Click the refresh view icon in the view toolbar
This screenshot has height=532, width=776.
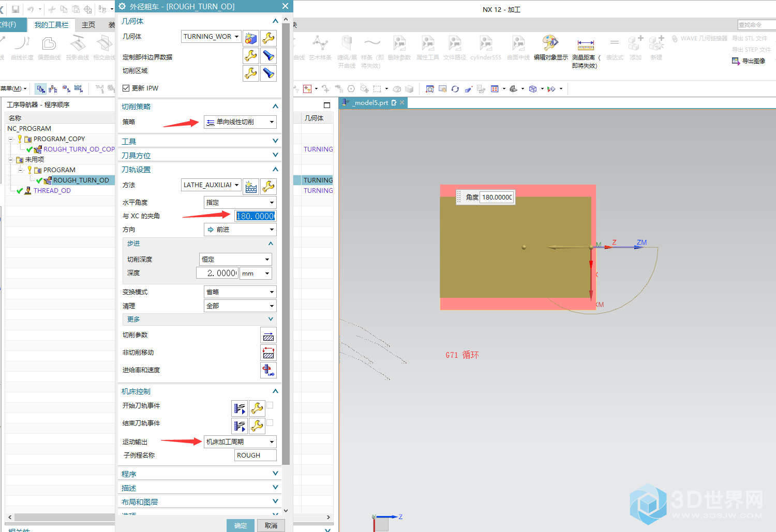pyautogui.click(x=455, y=89)
